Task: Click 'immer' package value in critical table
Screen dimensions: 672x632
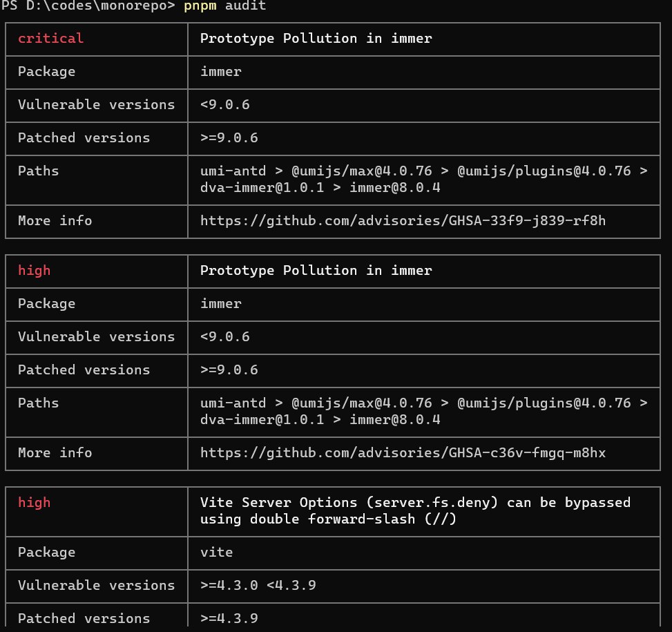Action: coord(221,72)
